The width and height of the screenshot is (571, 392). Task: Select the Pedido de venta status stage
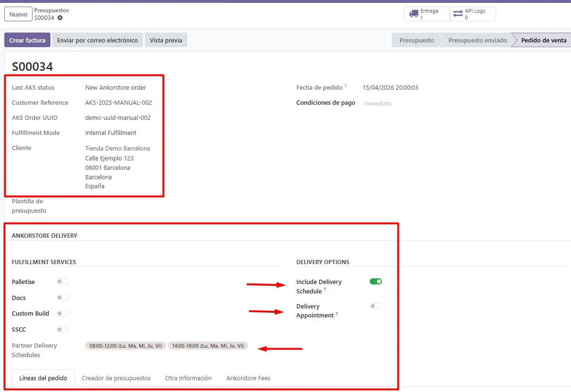pos(543,40)
